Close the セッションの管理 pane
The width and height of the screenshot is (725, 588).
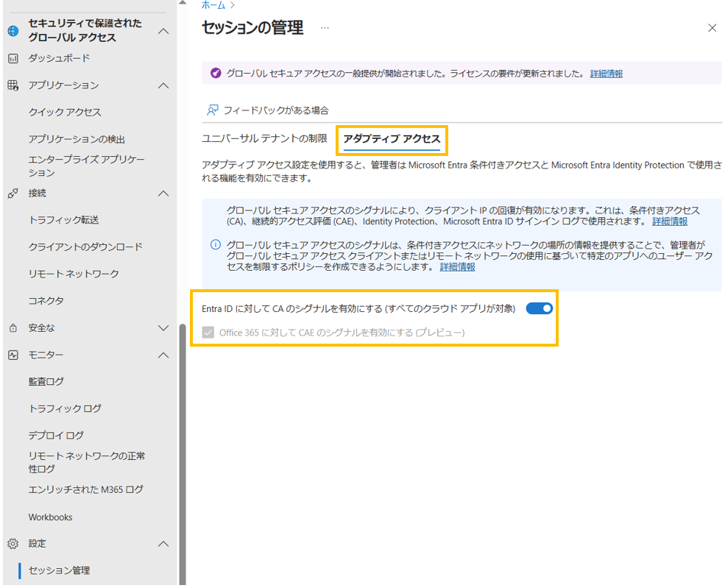pyautogui.click(x=712, y=28)
